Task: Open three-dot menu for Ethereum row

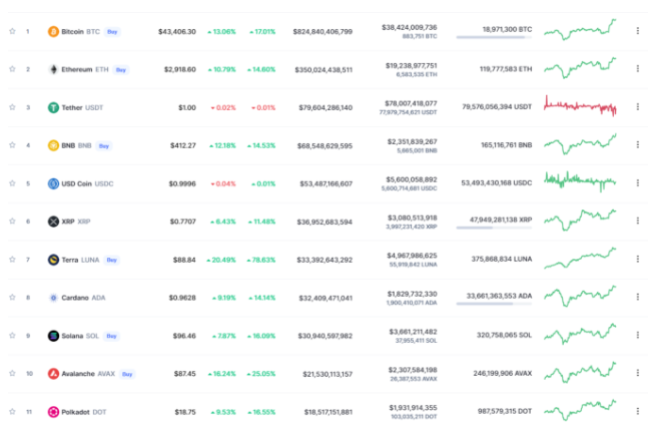Action: (637, 68)
